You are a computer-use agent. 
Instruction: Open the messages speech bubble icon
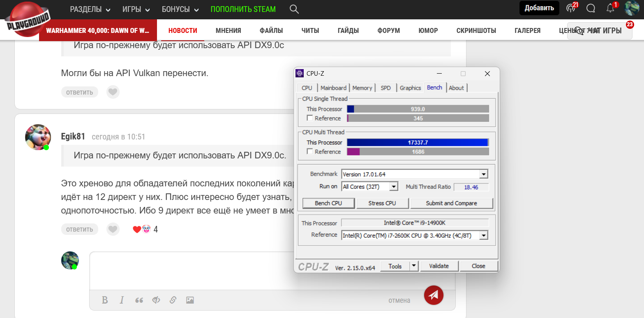(591, 8)
